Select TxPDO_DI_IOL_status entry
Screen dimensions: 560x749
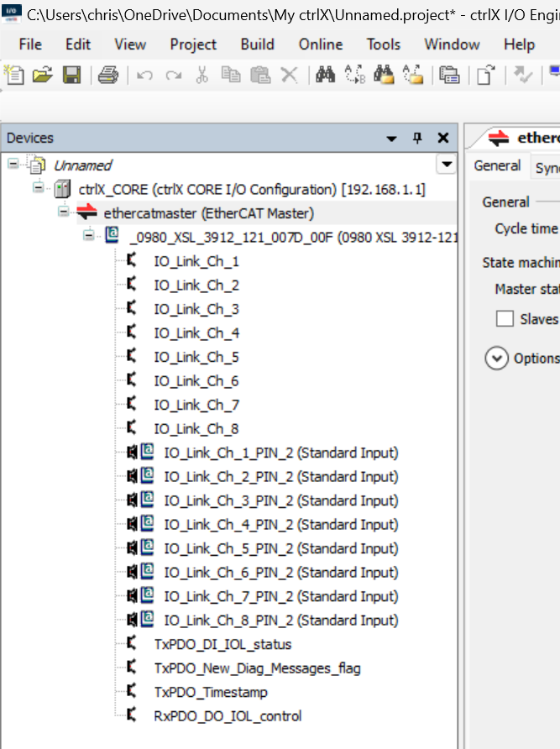(x=222, y=644)
